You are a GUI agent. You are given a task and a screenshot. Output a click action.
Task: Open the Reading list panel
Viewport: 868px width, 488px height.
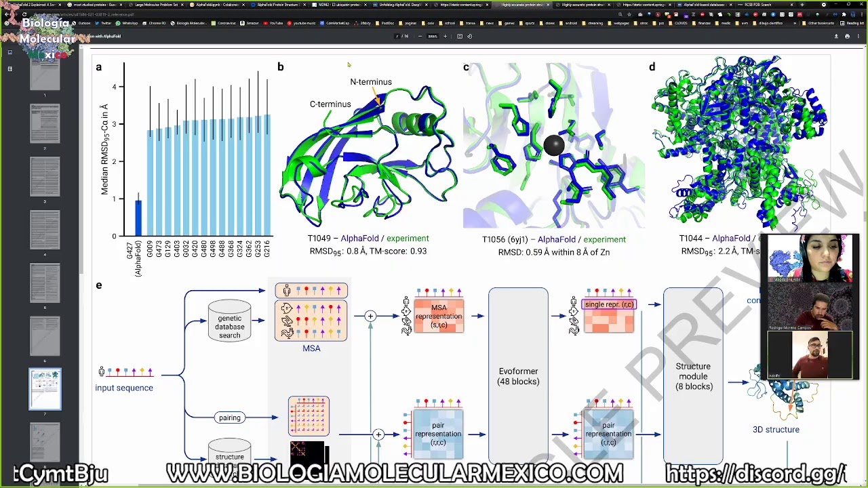click(852, 23)
